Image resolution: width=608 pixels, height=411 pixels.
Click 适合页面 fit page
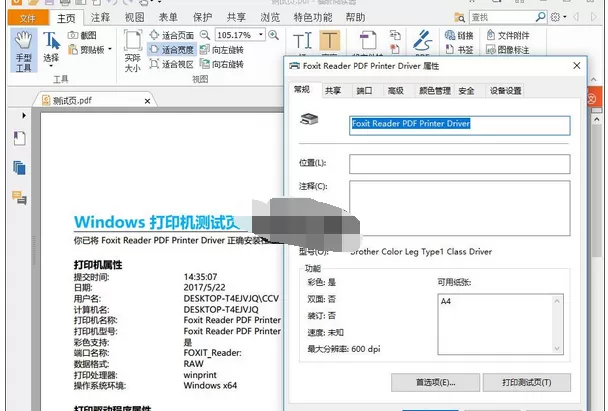(171, 35)
